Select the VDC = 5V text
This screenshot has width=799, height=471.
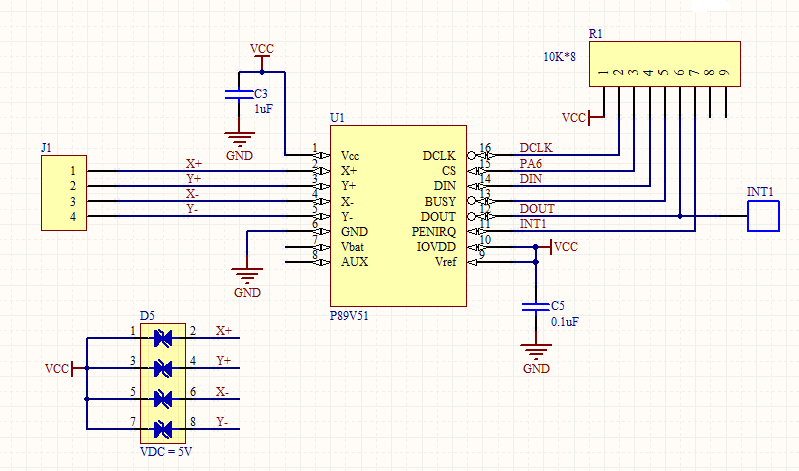[x=166, y=452]
